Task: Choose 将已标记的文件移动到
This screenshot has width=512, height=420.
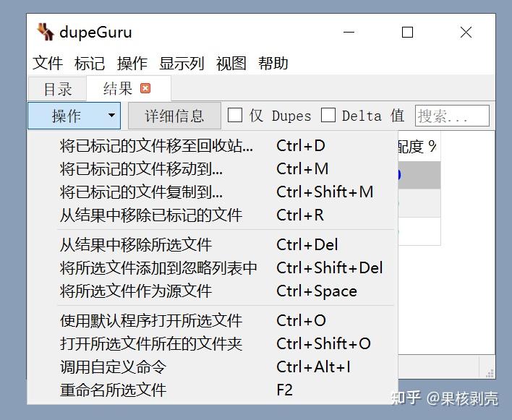Action: pos(212,168)
